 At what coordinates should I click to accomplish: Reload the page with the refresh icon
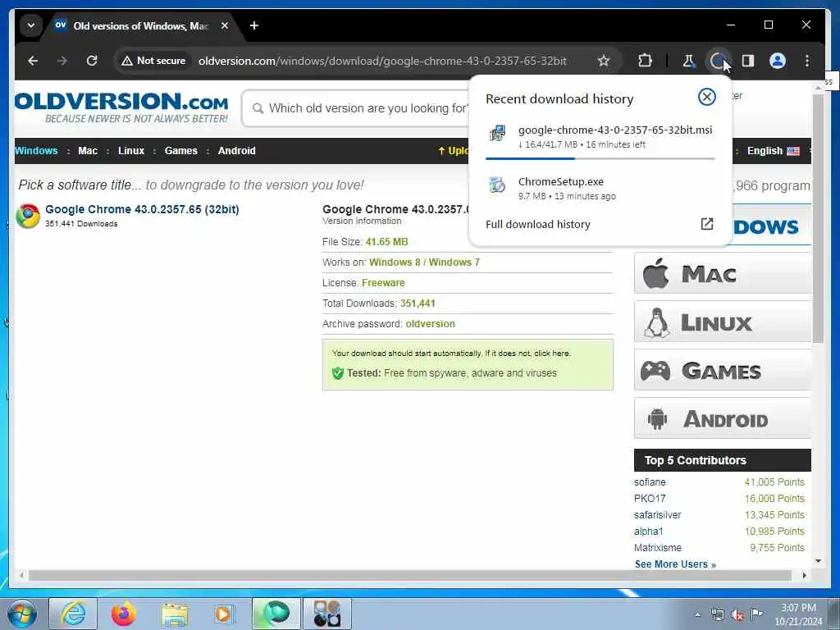92,61
